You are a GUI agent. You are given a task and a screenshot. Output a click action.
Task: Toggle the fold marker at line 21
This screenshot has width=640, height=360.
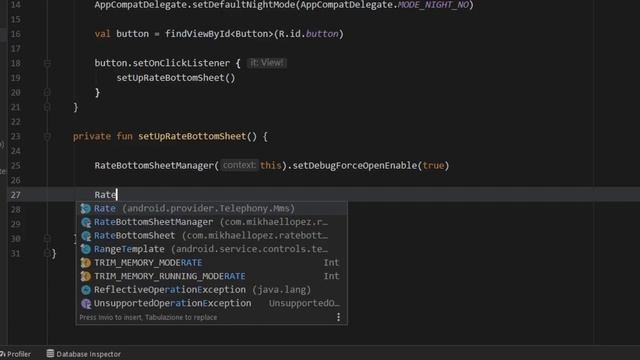pos(47,107)
